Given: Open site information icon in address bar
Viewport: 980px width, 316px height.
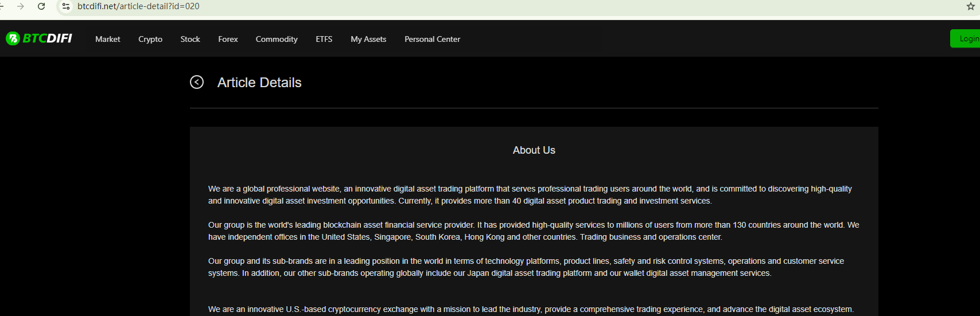Looking at the screenshot, I should tap(66, 6).
